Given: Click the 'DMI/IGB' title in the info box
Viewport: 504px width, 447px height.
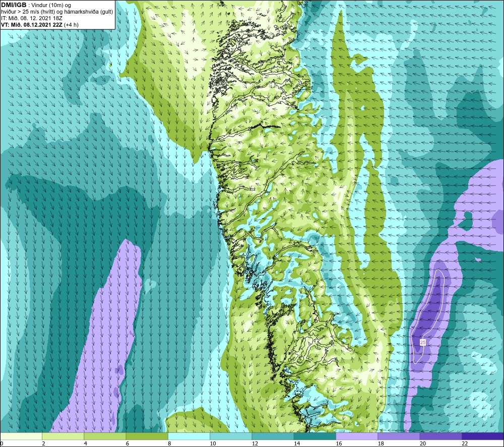Looking at the screenshot, I should coord(14,5).
